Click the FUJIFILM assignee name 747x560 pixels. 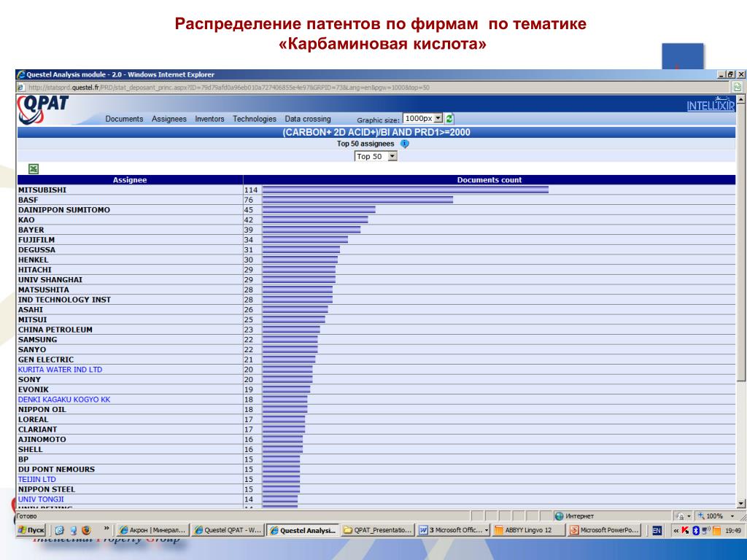point(36,240)
